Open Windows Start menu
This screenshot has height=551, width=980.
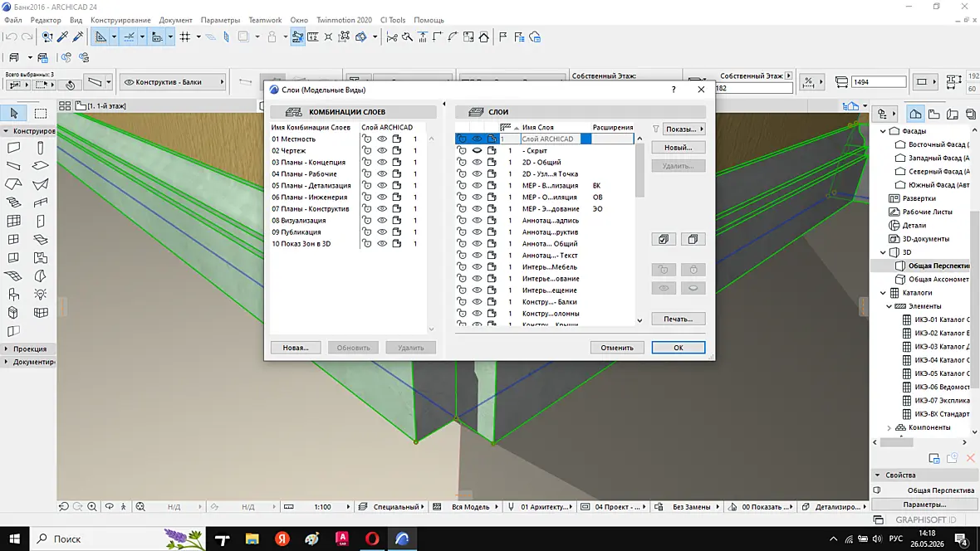pos(14,539)
